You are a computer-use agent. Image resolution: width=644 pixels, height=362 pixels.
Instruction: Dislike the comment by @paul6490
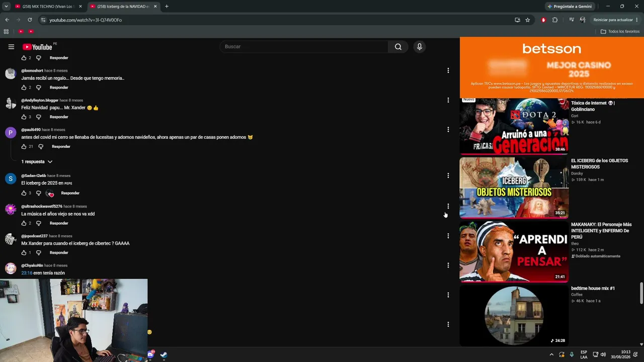pos(41,147)
